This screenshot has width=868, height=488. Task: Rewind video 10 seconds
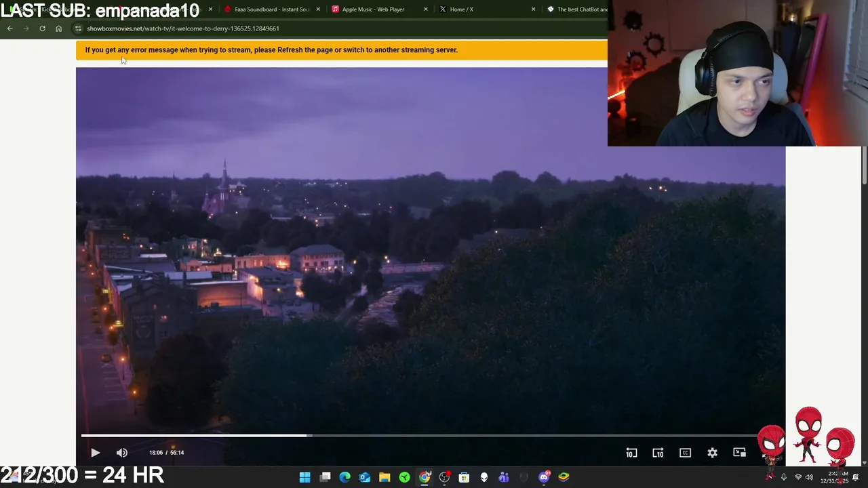click(631, 453)
